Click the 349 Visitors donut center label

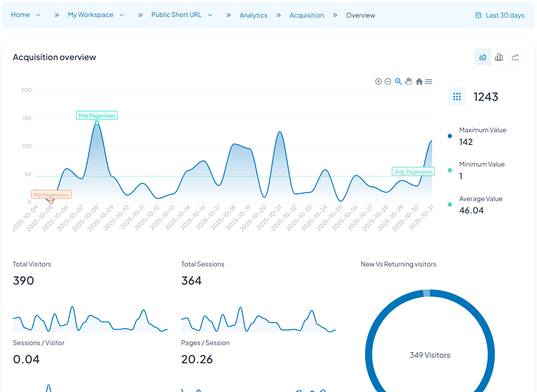[430, 355]
